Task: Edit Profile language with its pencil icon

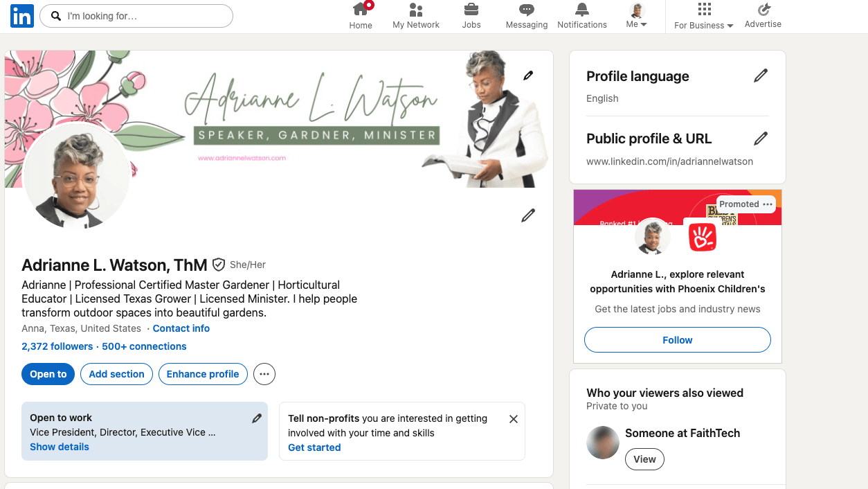Action: point(761,76)
